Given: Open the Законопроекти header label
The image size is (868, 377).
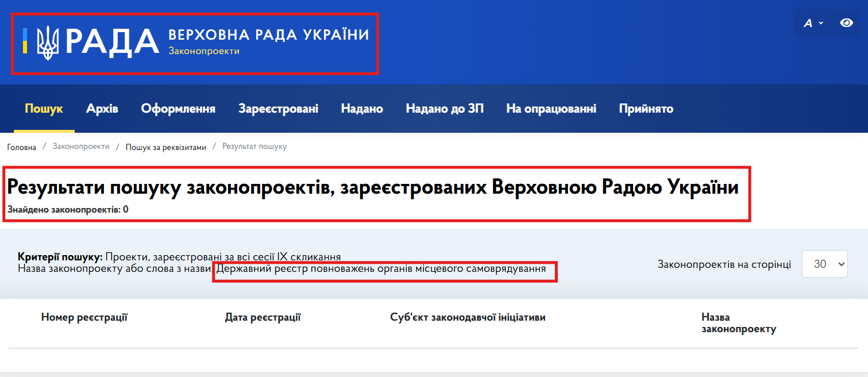Looking at the screenshot, I should (204, 52).
